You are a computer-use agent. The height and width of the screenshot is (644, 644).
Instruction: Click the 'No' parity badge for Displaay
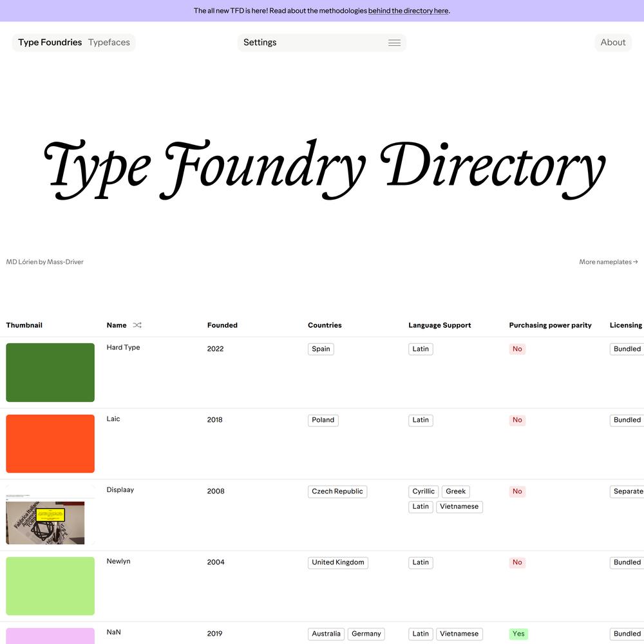point(517,491)
